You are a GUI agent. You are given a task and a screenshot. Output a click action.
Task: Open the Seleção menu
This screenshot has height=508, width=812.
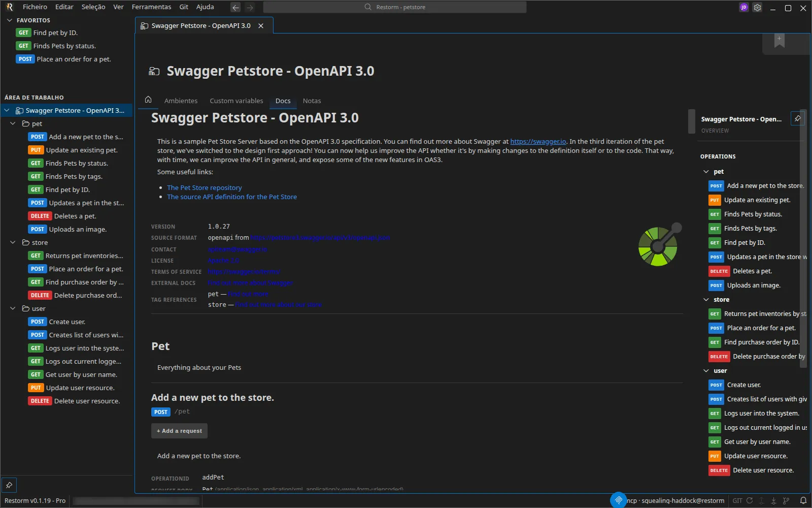point(93,7)
